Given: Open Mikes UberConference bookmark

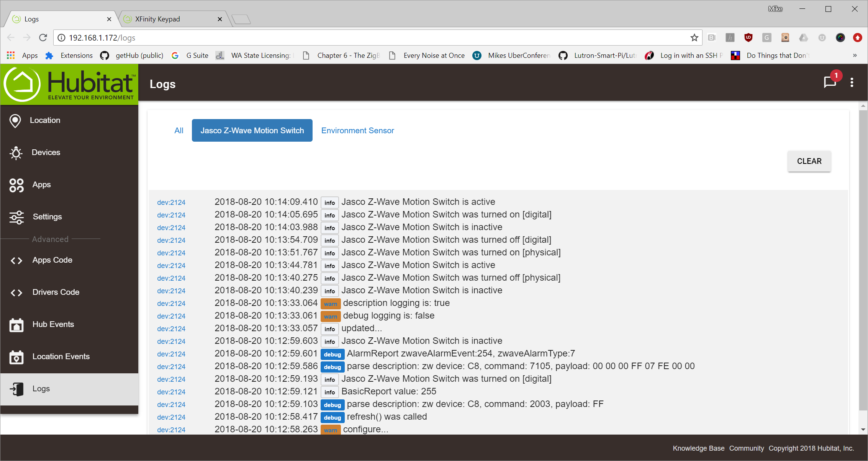Looking at the screenshot, I should (511, 56).
